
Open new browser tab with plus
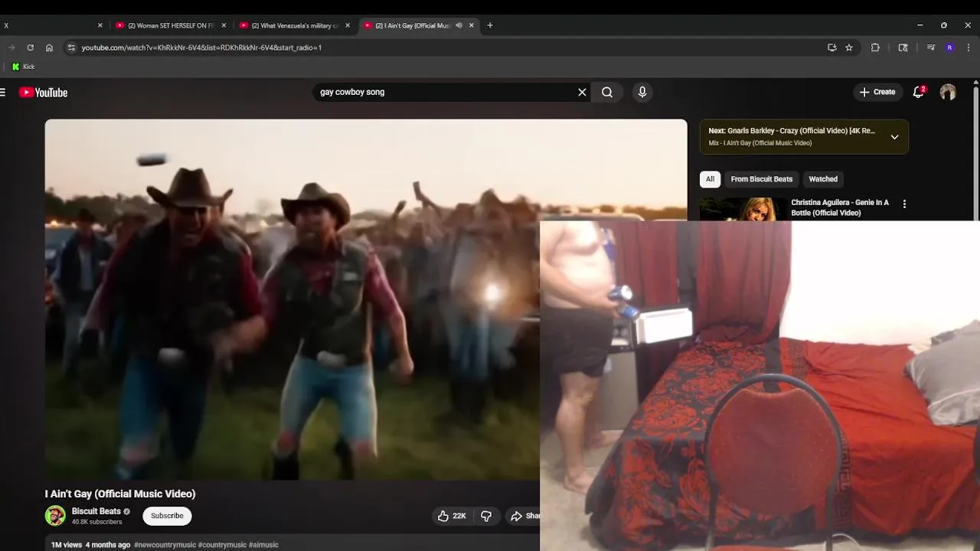490,25
